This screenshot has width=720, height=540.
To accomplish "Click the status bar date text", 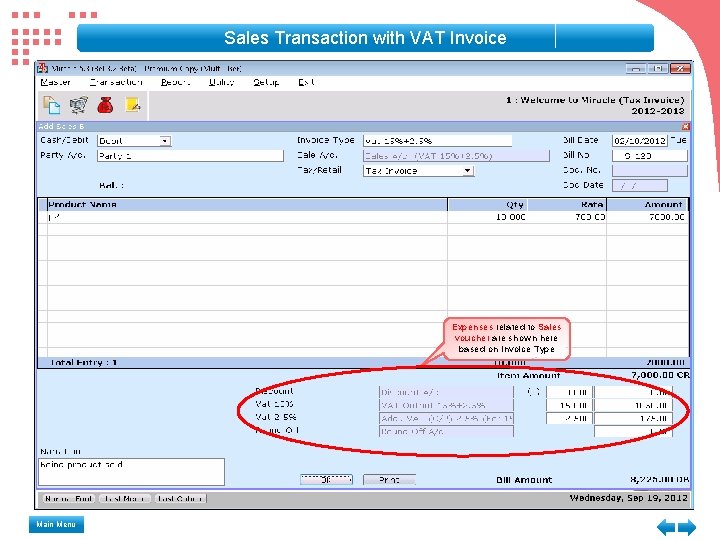I will [x=629, y=498].
